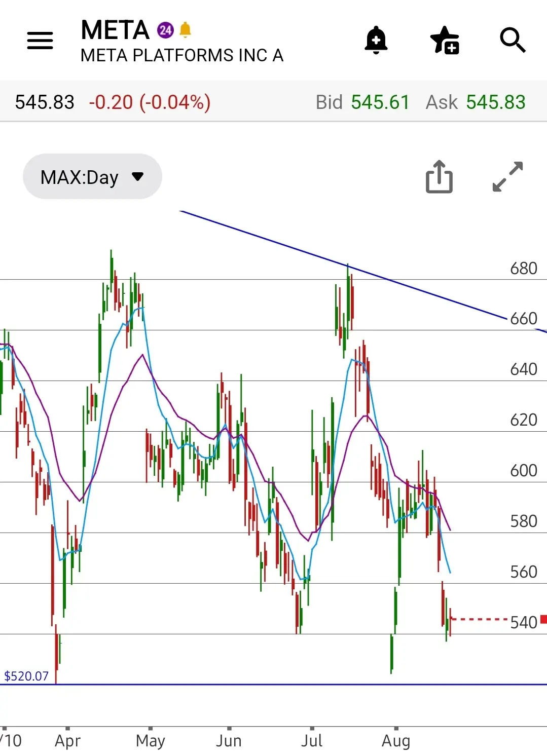The height and width of the screenshot is (756, 547).
Task: Tap the 560 price axis label
Action: (x=523, y=572)
